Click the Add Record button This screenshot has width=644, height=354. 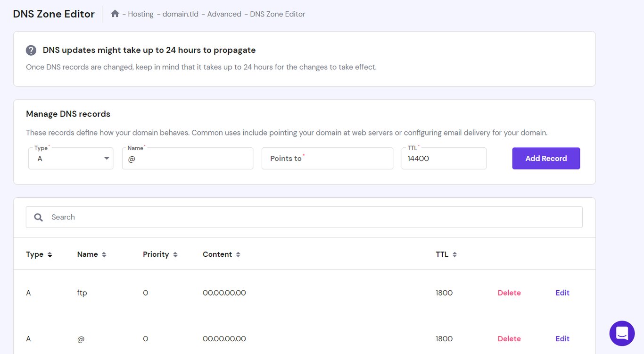coord(546,158)
